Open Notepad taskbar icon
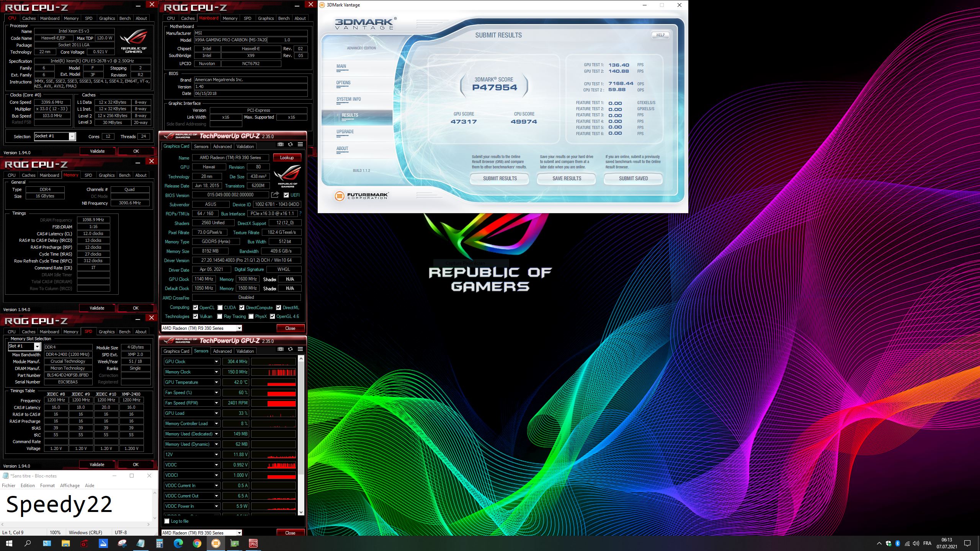This screenshot has height=551, width=980. pyautogui.click(x=141, y=543)
